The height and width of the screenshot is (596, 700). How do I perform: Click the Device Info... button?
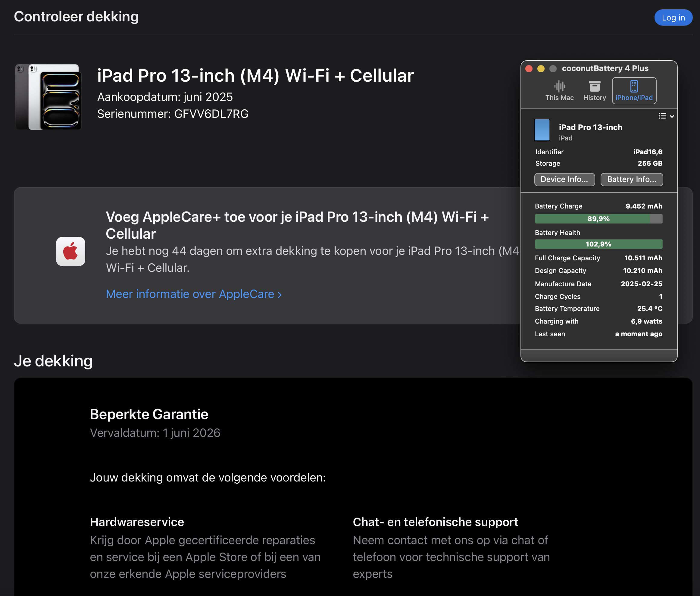pos(564,179)
